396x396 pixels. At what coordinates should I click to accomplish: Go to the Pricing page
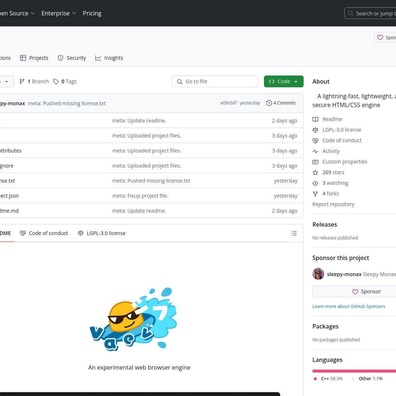tap(92, 13)
